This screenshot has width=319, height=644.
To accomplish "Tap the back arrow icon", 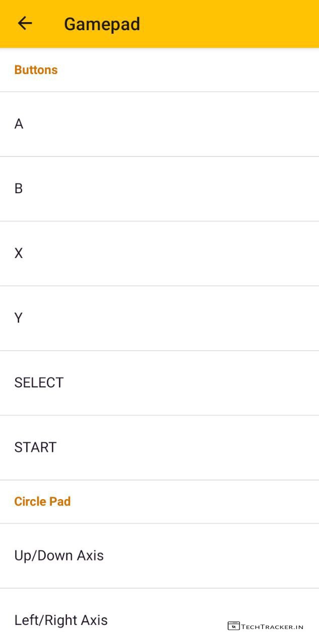I will tap(25, 23).
